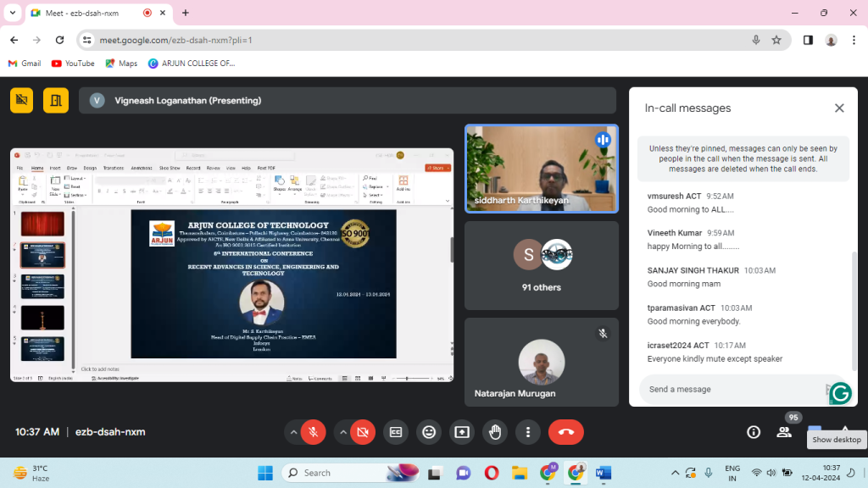
Task: Open Microsoft Word from taskbar
Action: click(x=604, y=473)
